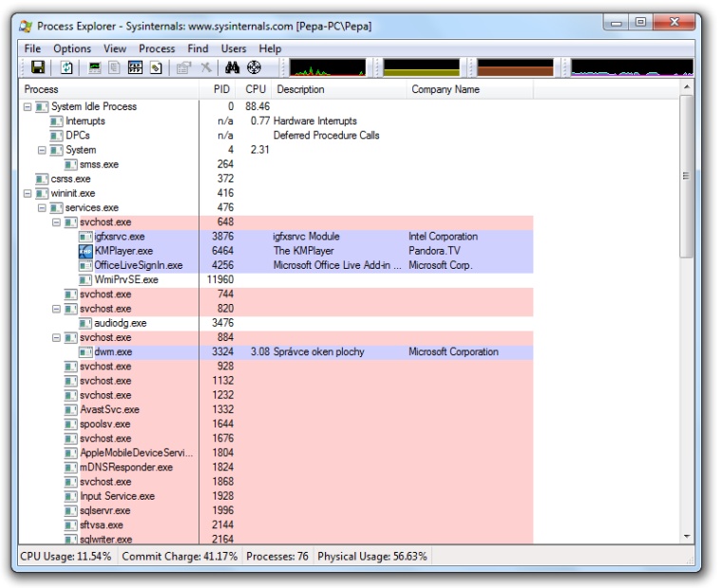722x588 pixels.
Task: Click 'CPU Usage: 11.54%' in status bar
Action: click(x=66, y=557)
